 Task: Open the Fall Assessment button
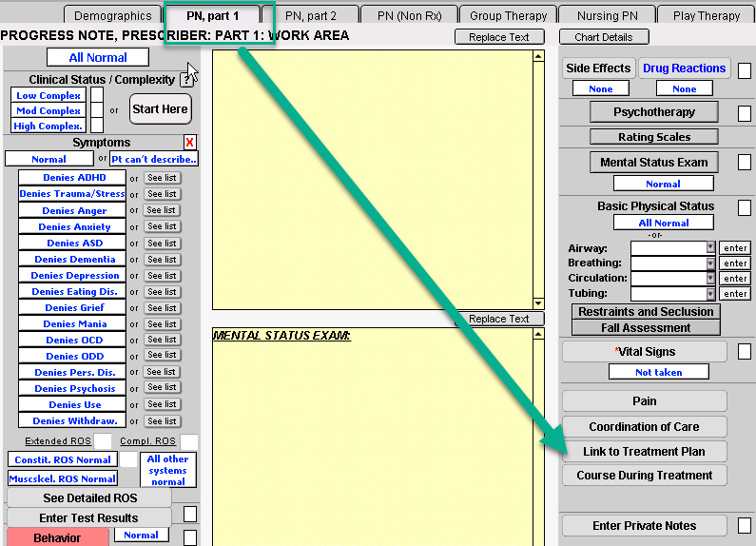(x=646, y=328)
